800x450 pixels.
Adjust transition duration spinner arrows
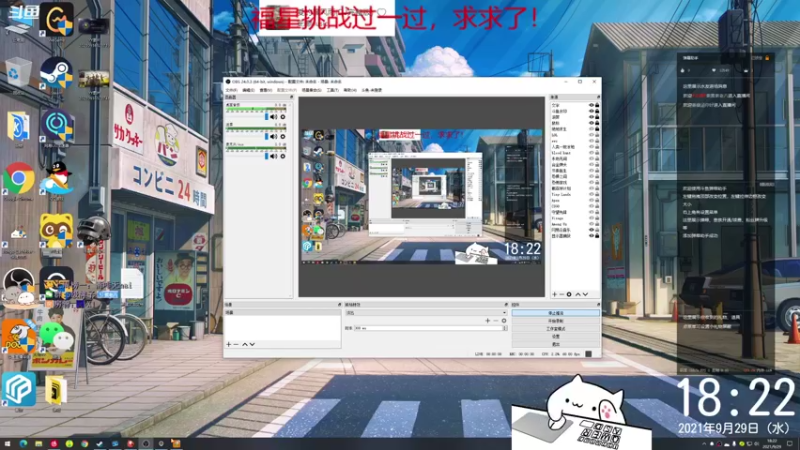(x=505, y=328)
